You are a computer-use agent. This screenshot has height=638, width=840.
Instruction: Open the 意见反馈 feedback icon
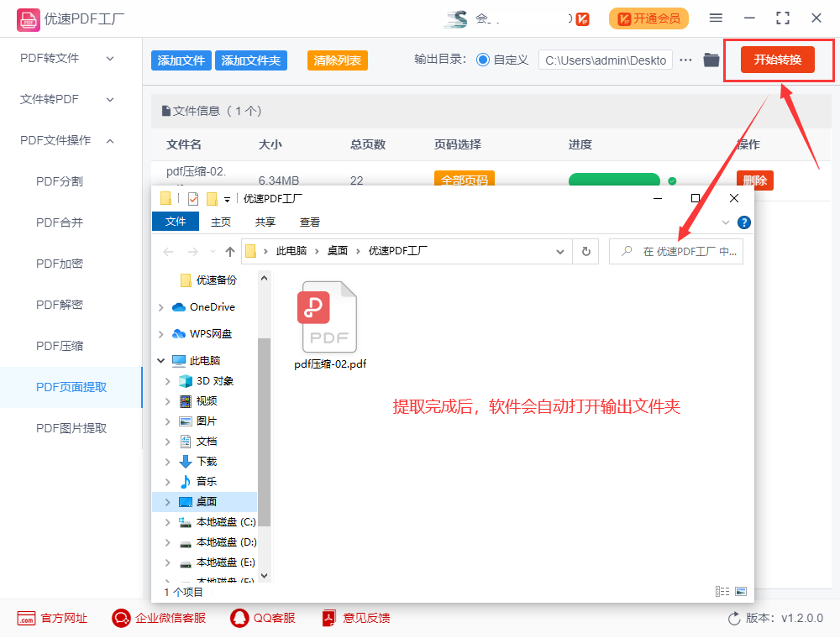tap(329, 618)
